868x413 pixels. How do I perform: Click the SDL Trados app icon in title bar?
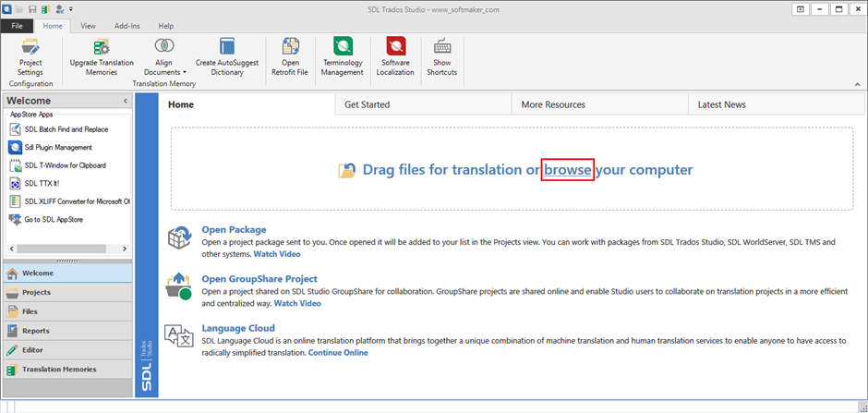[x=6, y=9]
